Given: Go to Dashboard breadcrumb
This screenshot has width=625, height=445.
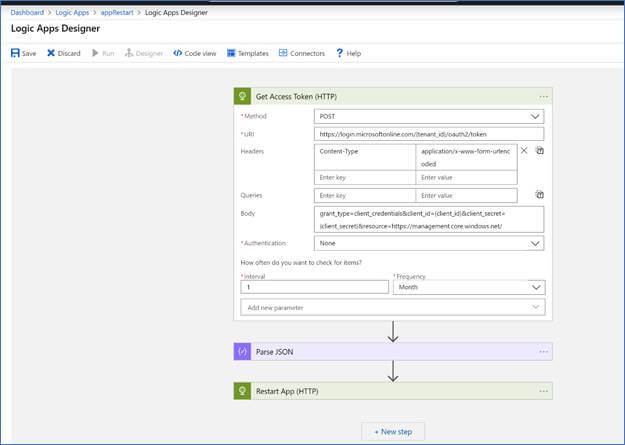Looking at the screenshot, I should (27, 12).
